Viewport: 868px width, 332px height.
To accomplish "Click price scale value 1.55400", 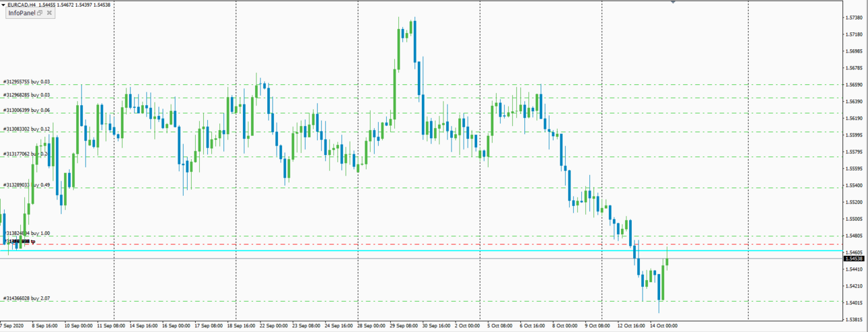I will [855, 185].
